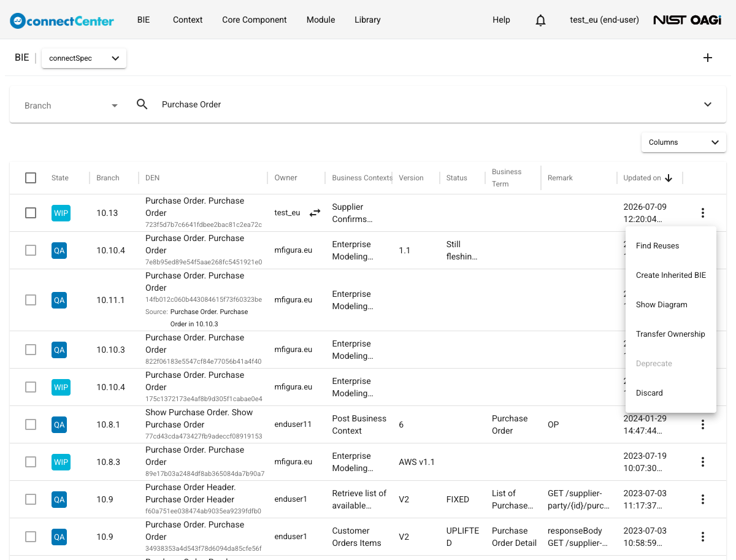Open the Module menu
Viewport: 736px width, 560px height.
(x=321, y=20)
